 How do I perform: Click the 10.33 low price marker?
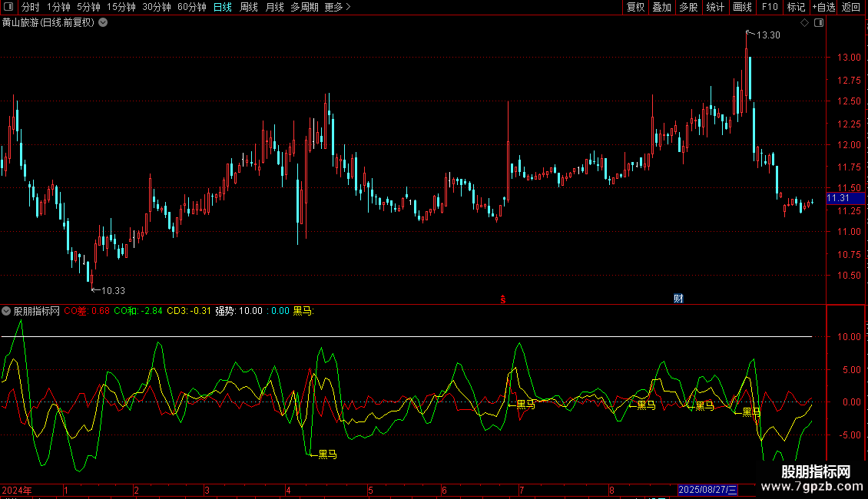pyautogui.click(x=112, y=290)
